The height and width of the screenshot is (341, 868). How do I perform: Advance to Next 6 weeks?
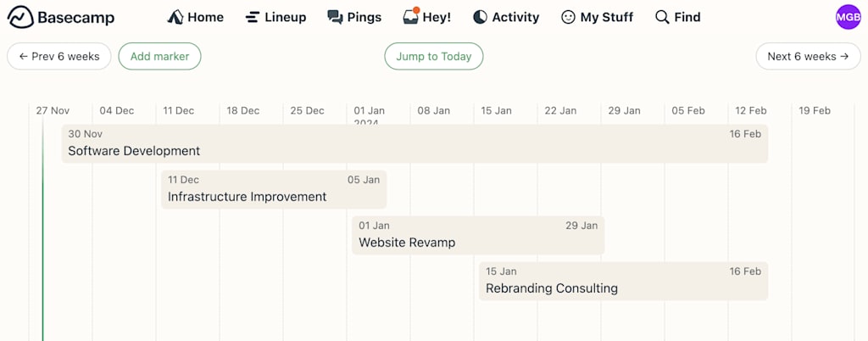(808, 57)
